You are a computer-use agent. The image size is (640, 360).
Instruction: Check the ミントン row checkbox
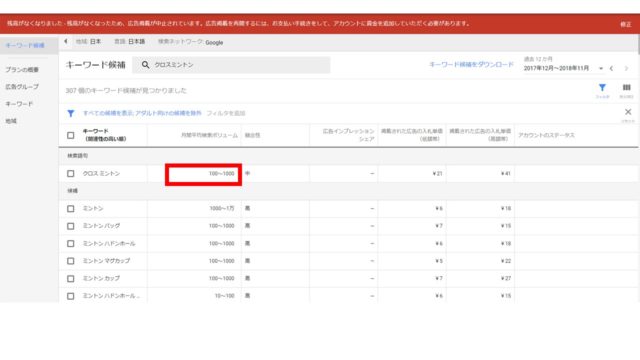[71, 209]
